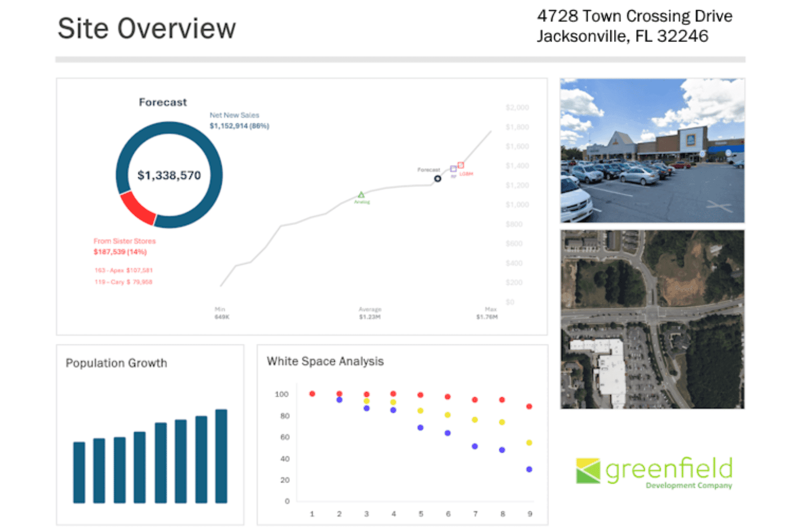Click the $1,338,570 total in the donut

click(x=169, y=175)
